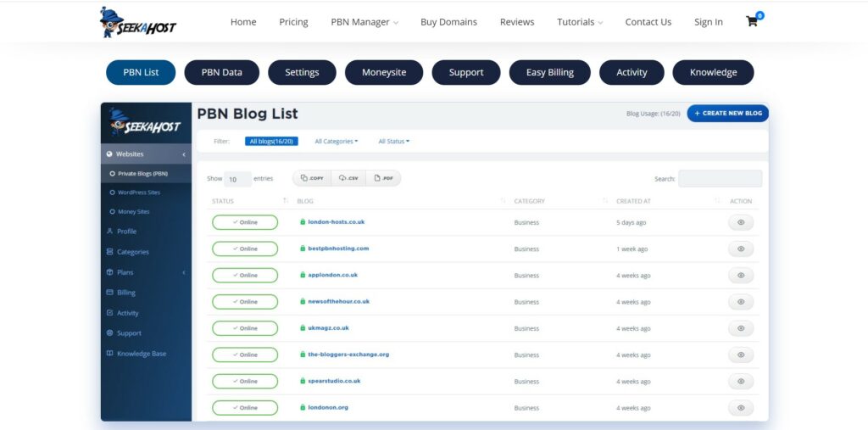The height and width of the screenshot is (430, 868).
Task: View applondon.co.uk with eye icon
Action: (x=741, y=276)
